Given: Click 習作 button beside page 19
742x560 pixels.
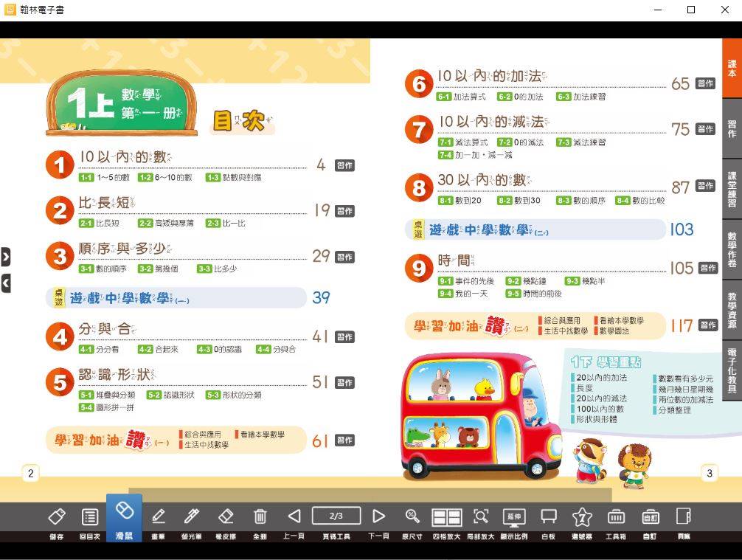Looking at the screenshot, I should pos(344,211).
